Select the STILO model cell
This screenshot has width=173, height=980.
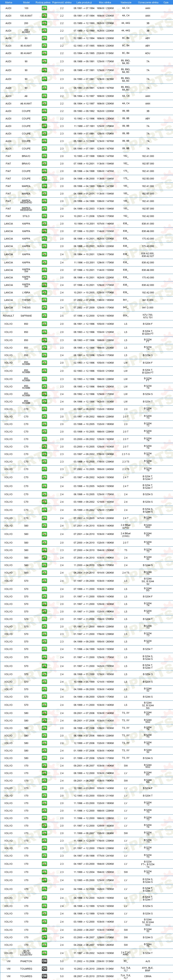26,216
